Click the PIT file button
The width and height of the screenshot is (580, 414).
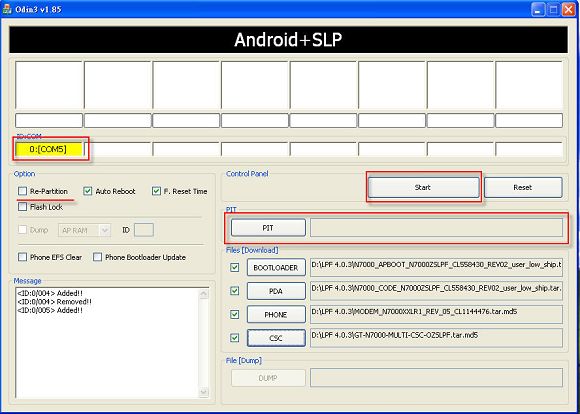268,228
